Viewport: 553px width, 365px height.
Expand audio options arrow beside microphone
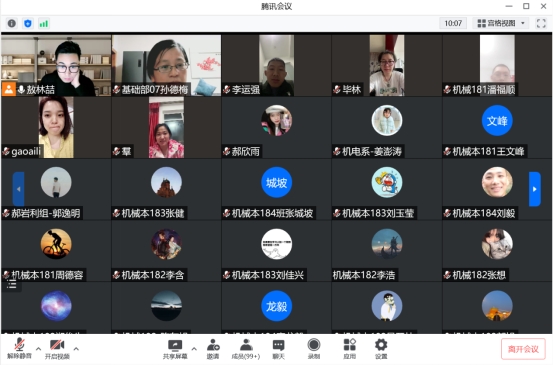click(38, 349)
